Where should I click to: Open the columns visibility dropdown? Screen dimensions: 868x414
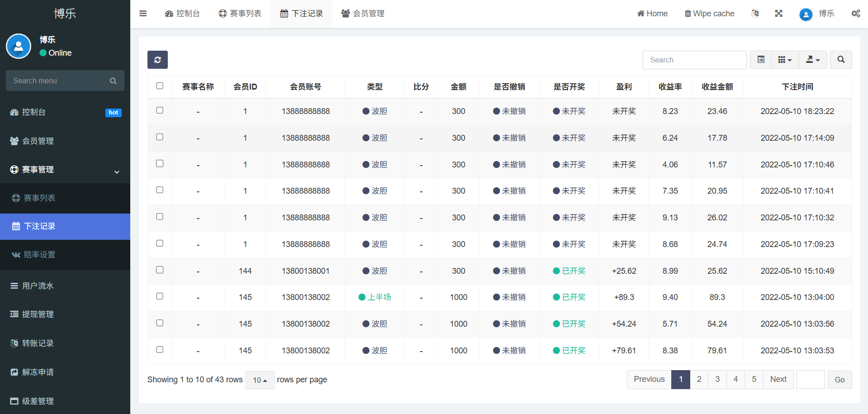click(785, 60)
